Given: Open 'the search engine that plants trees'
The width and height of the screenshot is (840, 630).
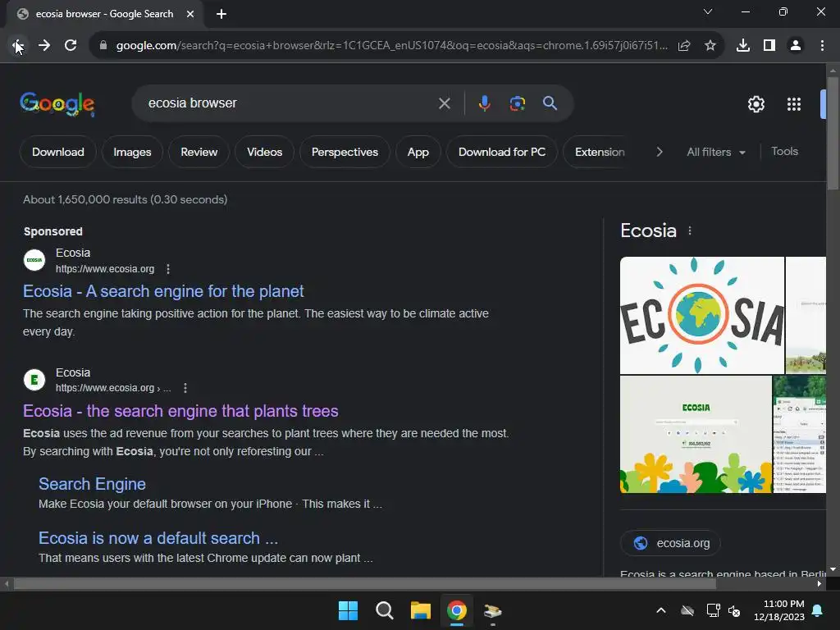Looking at the screenshot, I should (x=180, y=411).
